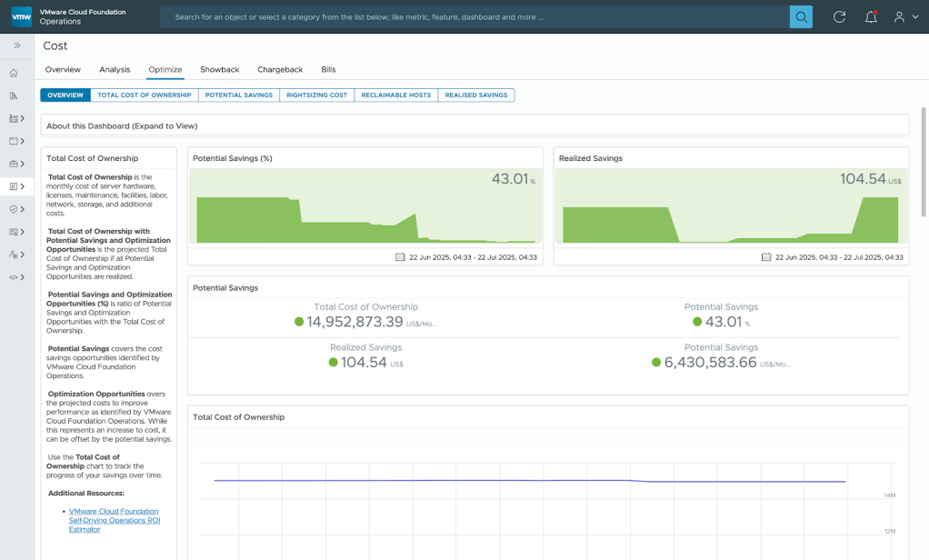Click the code brackets sidebar icon
Image resolution: width=929 pixels, height=560 pixels.
(x=14, y=276)
